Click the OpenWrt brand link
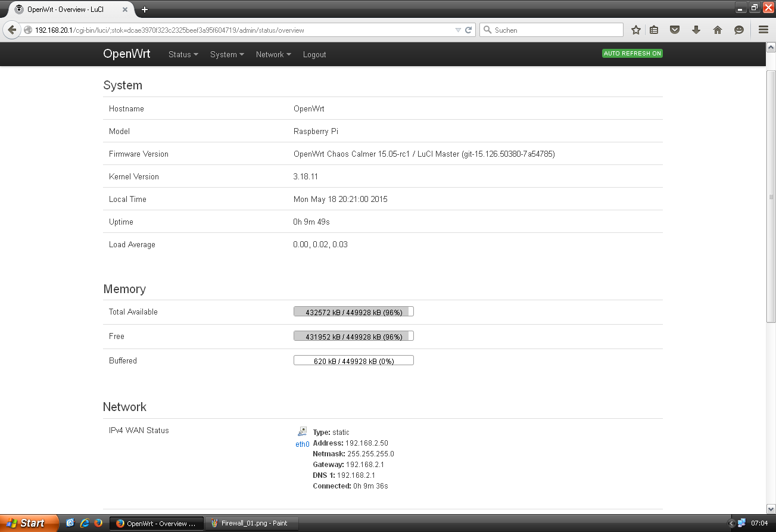 126,54
